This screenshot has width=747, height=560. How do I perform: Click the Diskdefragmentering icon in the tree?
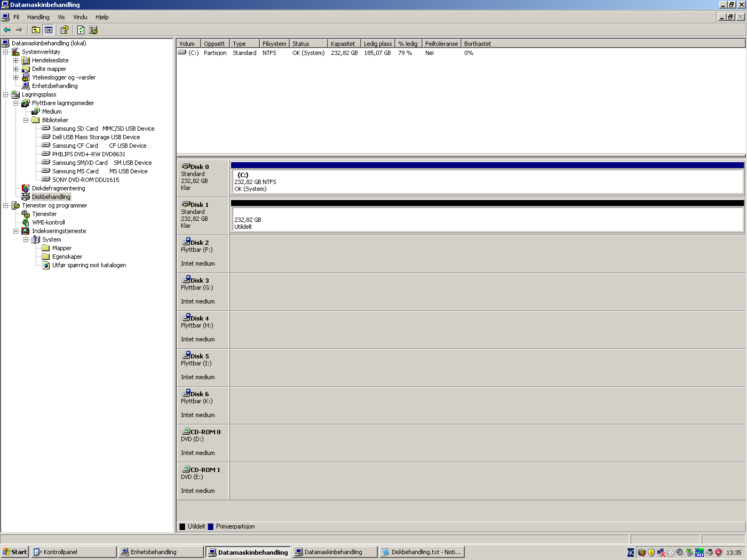click(26, 188)
